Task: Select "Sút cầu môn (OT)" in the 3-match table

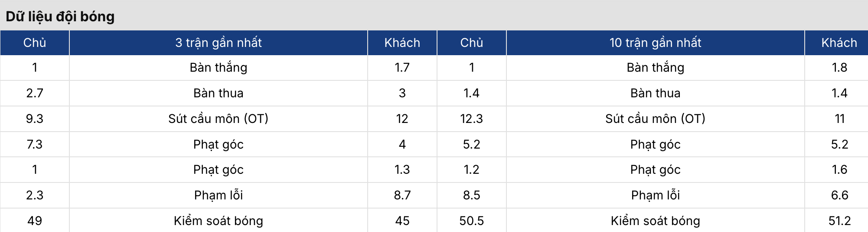Action: 219,119
